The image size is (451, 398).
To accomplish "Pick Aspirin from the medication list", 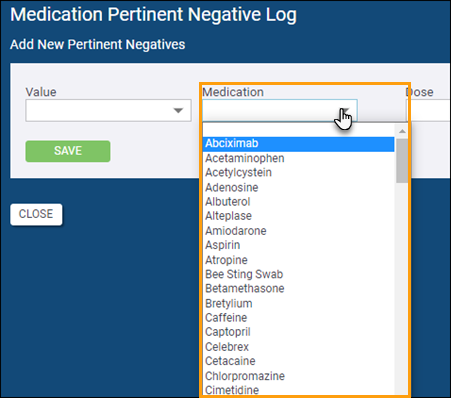I will (298, 245).
